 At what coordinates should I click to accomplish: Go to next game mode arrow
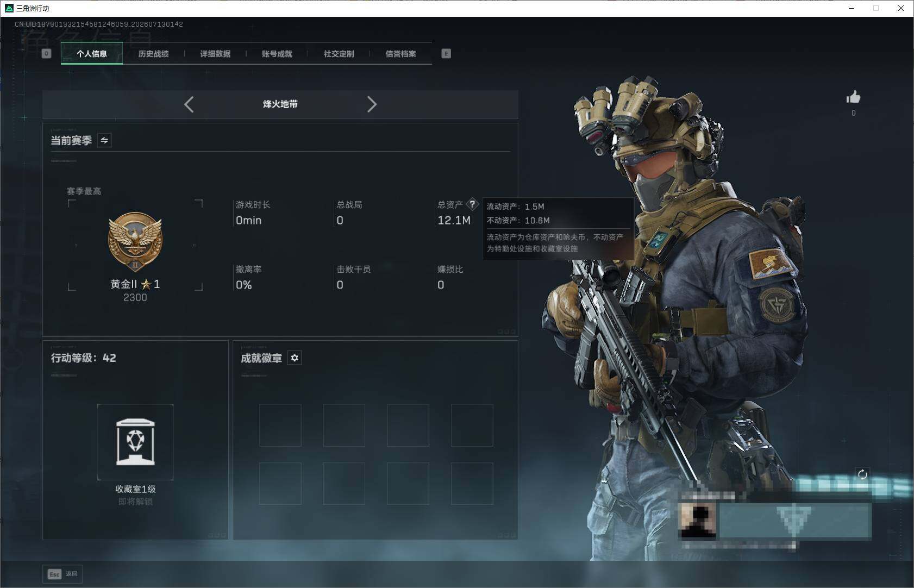coord(372,104)
